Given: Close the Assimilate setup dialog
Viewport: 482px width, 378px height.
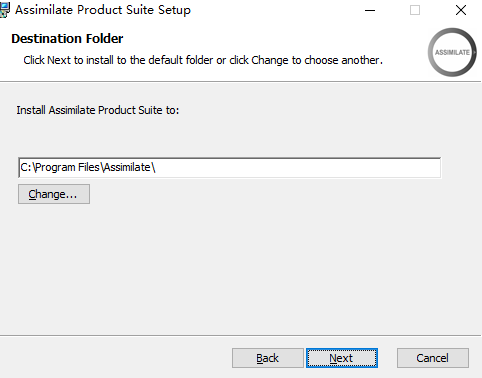Looking at the screenshot, I should tap(461, 10).
